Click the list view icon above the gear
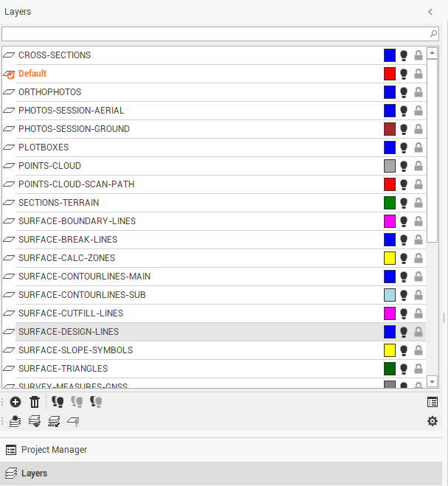 (x=433, y=402)
